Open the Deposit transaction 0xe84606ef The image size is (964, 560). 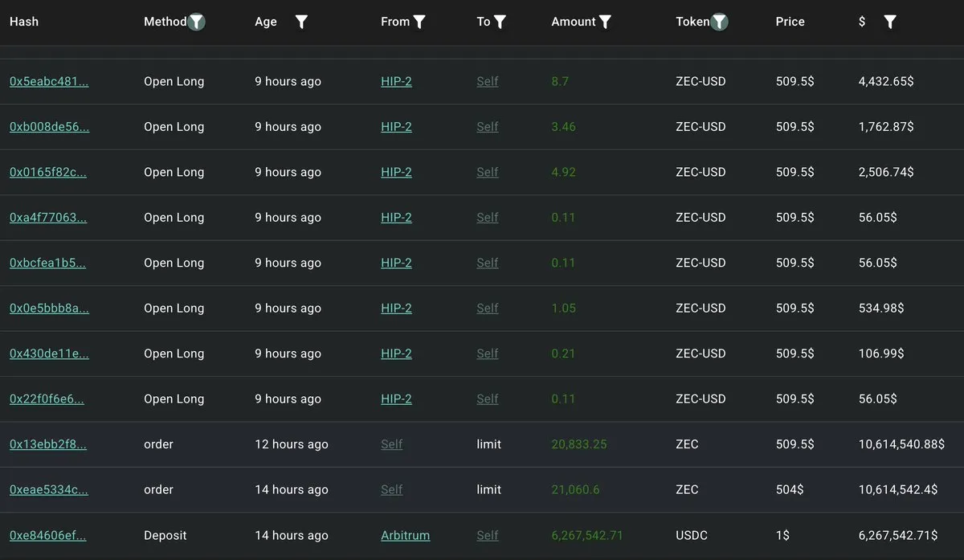[x=47, y=535]
